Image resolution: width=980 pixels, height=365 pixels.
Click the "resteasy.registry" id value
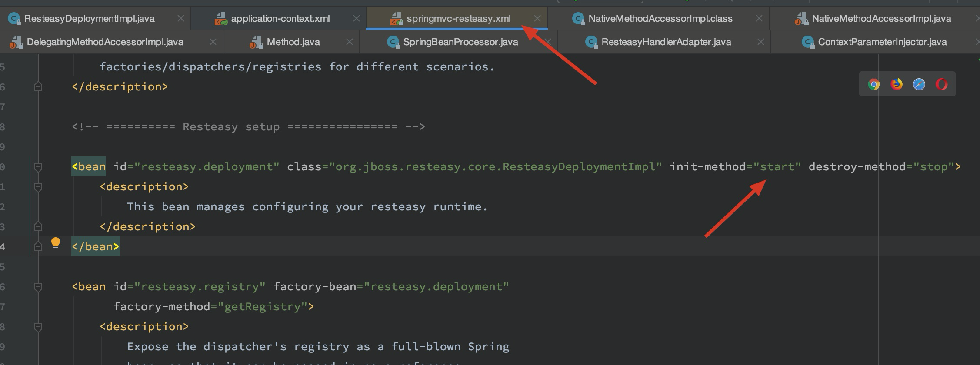pyautogui.click(x=200, y=287)
